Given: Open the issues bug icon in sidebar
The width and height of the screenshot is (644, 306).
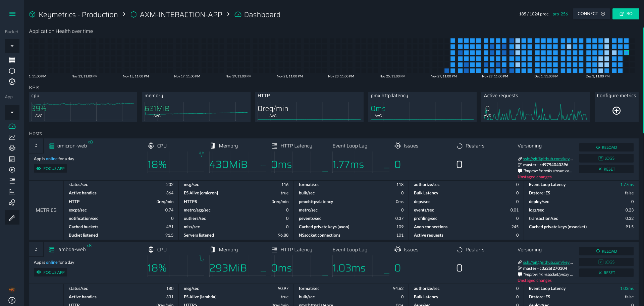Looking at the screenshot, I should point(12,148).
